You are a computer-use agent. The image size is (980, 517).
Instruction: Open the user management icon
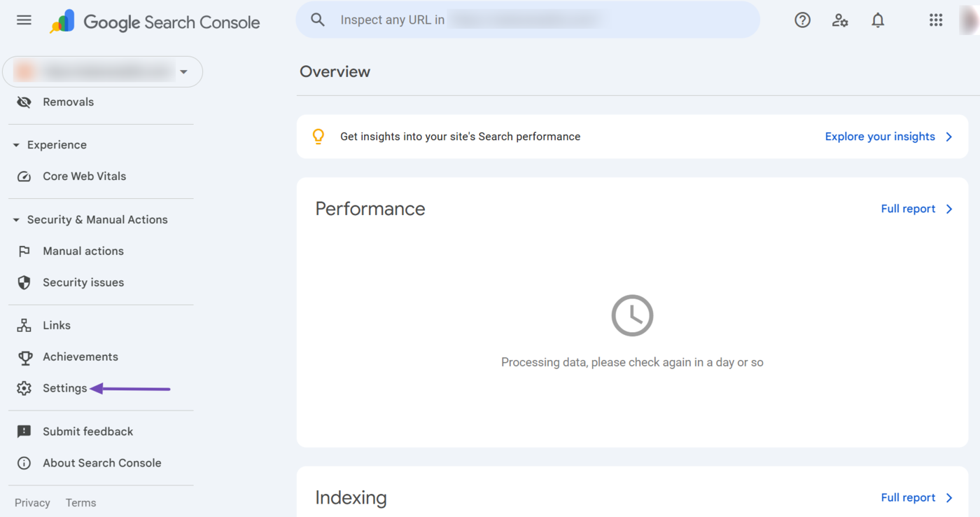coord(840,20)
